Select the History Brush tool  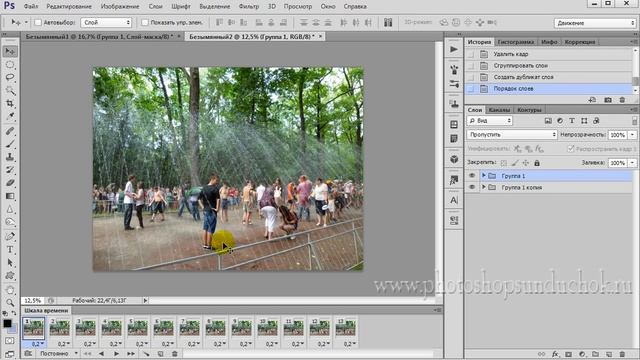(x=10, y=170)
